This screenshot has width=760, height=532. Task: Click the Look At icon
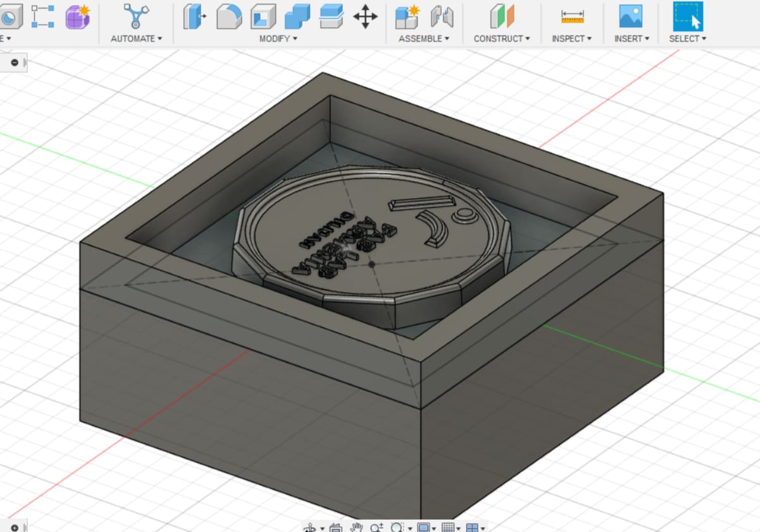(335, 528)
